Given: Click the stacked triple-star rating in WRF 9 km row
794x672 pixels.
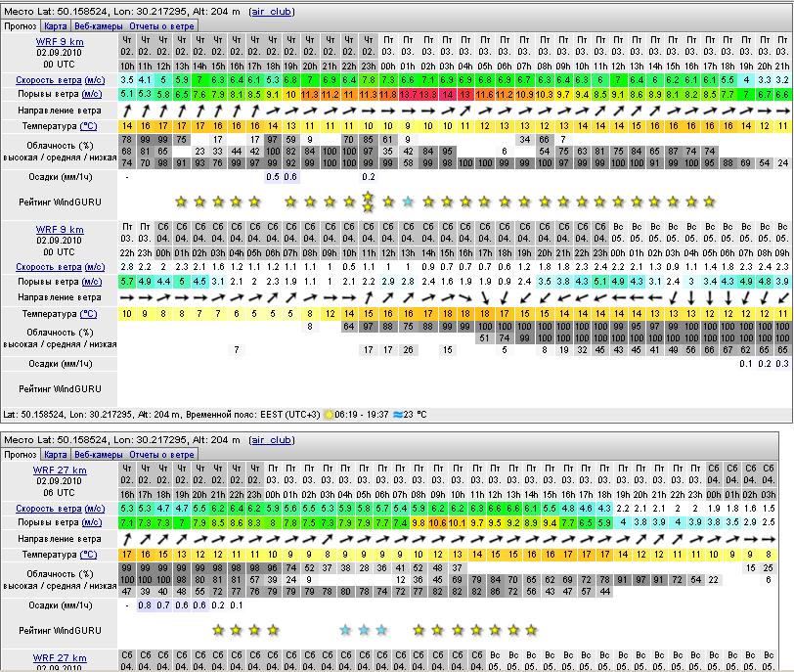Looking at the screenshot, I should click(x=368, y=201).
